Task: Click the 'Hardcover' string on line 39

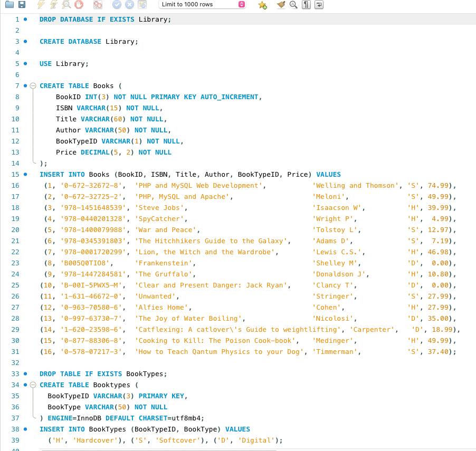Action: coord(96,440)
